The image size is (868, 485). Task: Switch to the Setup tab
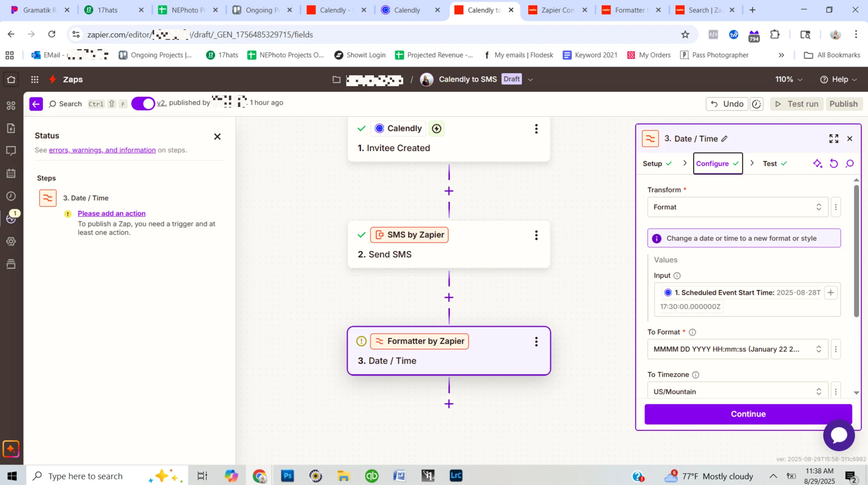coord(657,163)
